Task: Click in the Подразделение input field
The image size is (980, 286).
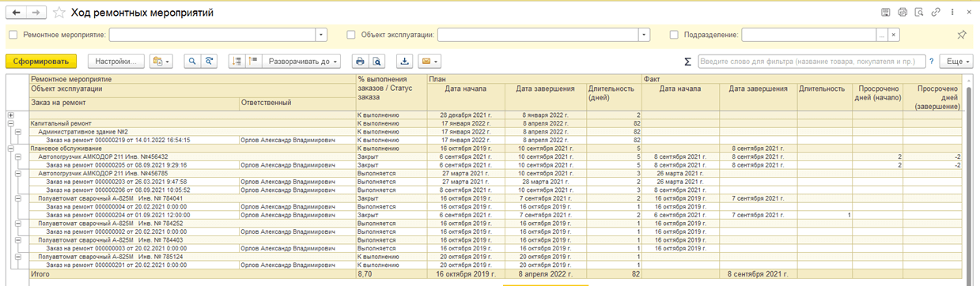Action: tap(809, 35)
